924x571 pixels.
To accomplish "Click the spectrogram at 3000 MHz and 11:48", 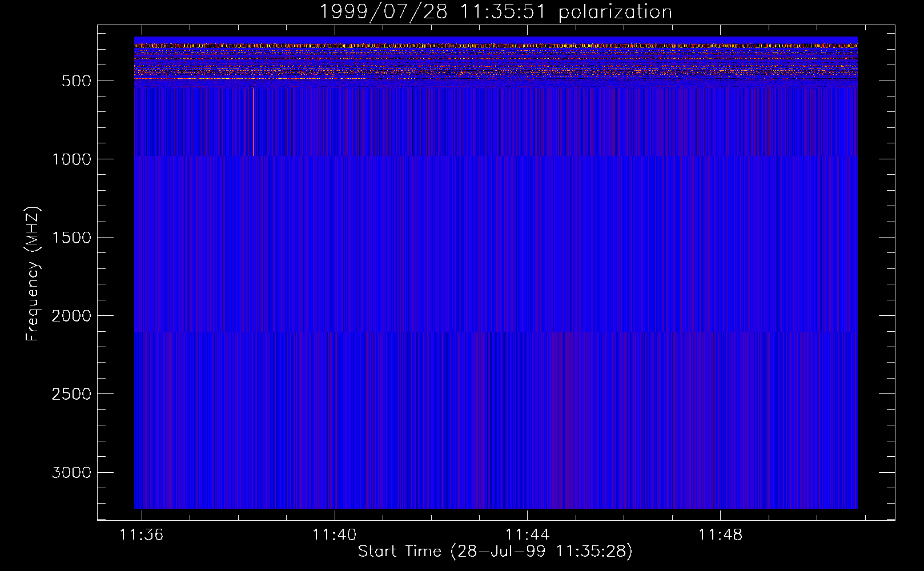I will [x=720, y=472].
